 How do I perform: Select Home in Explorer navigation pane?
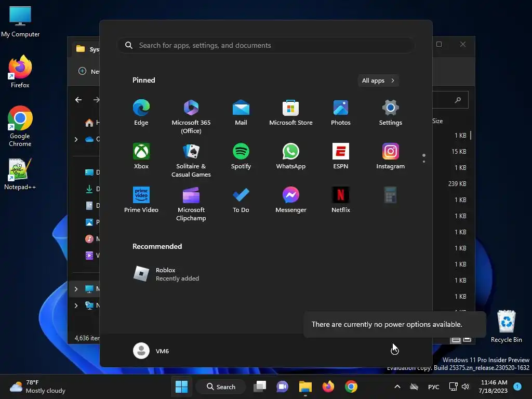click(x=91, y=123)
